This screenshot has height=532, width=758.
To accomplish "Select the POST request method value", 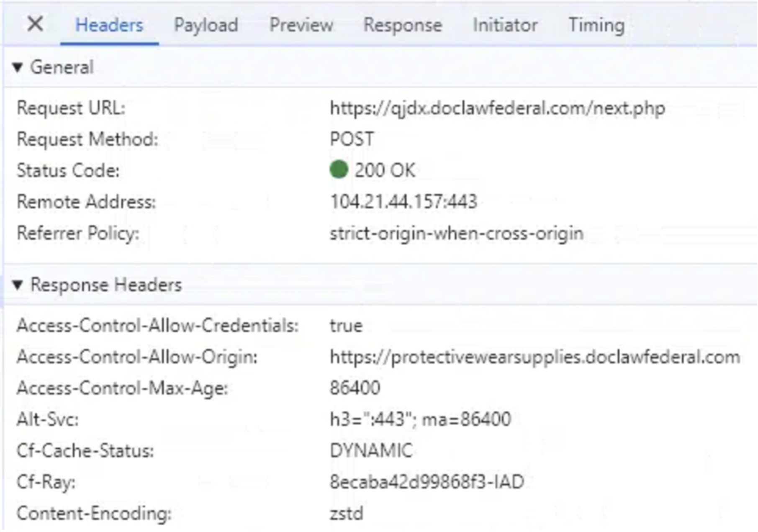I will pos(352,139).
